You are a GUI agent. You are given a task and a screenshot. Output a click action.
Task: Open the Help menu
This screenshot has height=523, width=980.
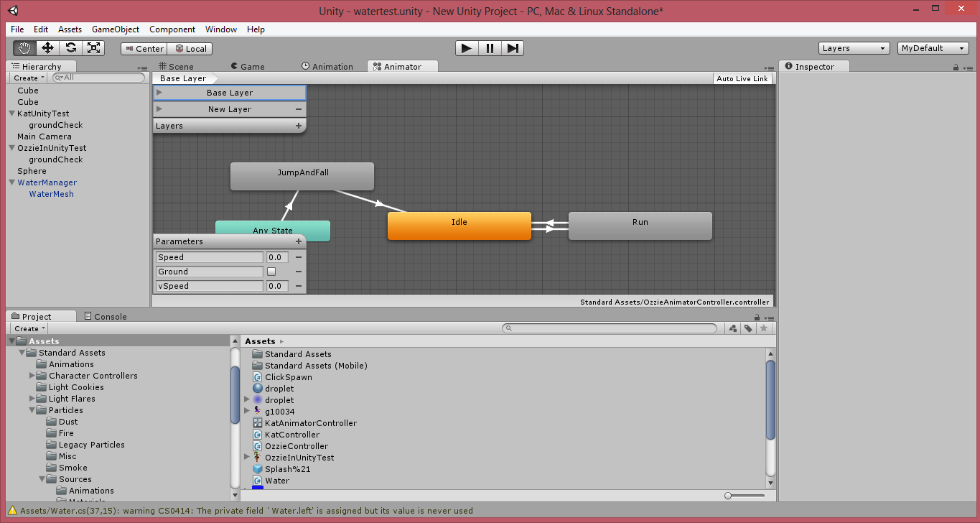coord(256,29)
